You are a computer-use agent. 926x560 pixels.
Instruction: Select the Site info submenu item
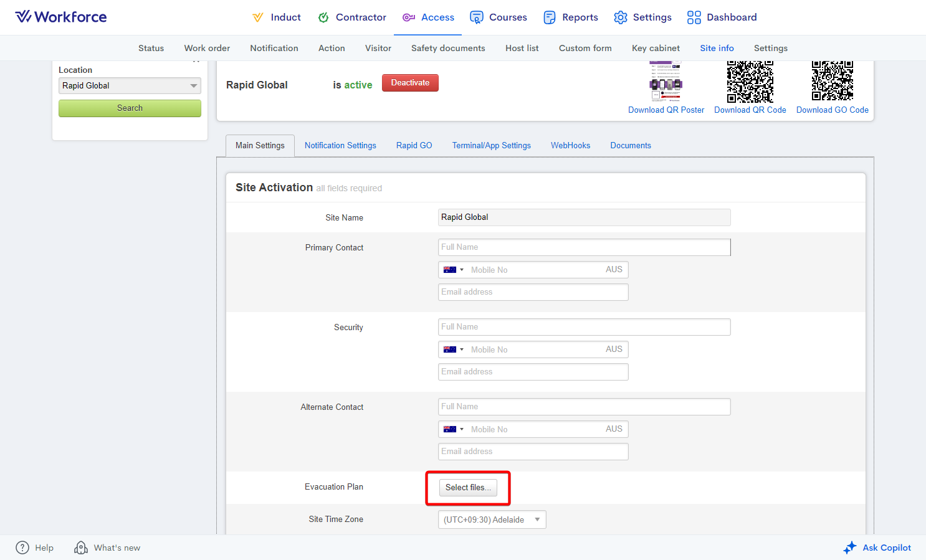point(717,48)
